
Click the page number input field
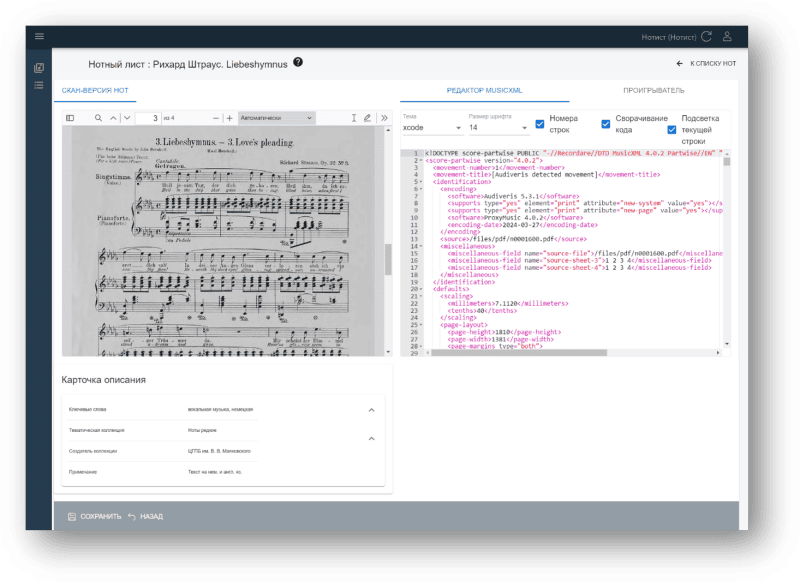click(x=147, y=118)
